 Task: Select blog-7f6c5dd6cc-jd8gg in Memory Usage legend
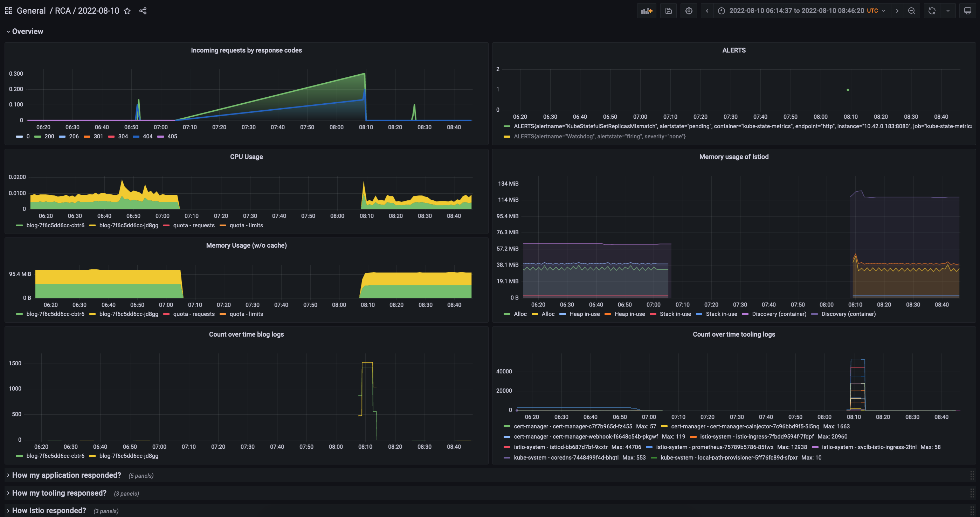tap(129, 314)
